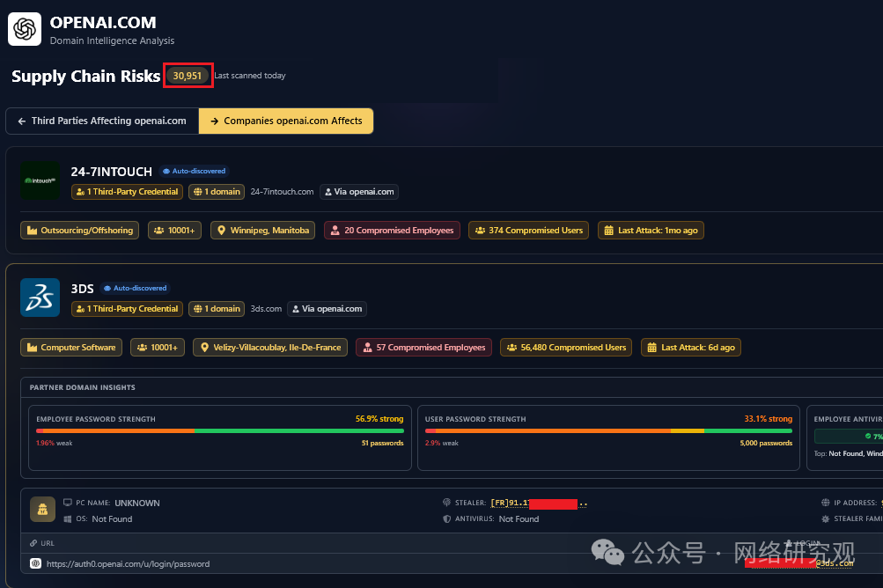Screen dimensions: 883x588
Task: Click the URL link chain icon
Action: click(x=33, y=543)
